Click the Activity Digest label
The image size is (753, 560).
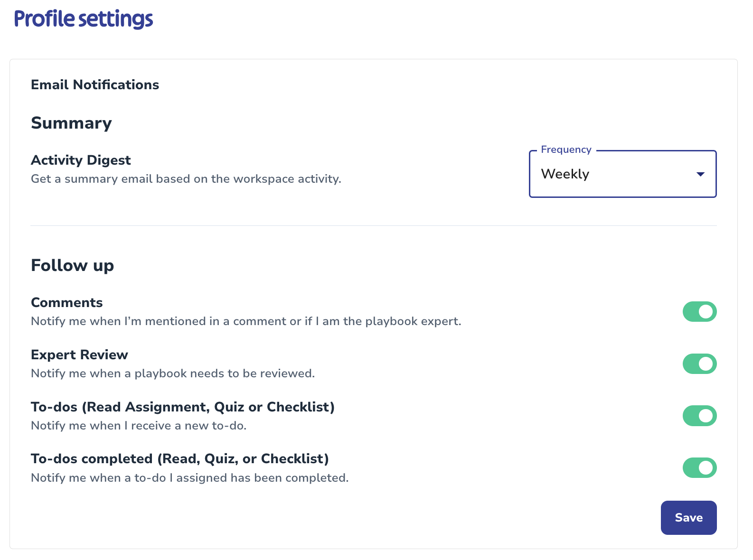(x=81, y=160)
